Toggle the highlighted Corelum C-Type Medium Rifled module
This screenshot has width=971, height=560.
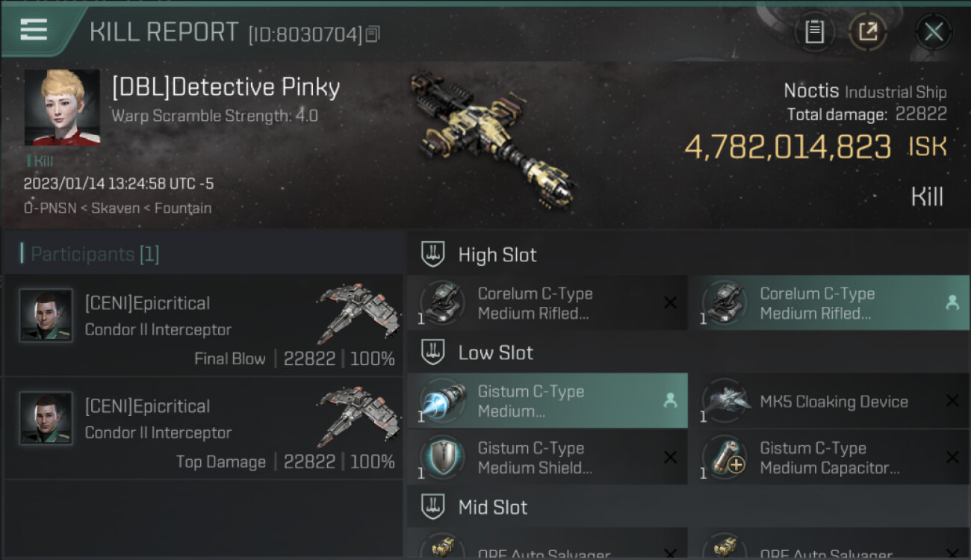[x=829, y=303]
